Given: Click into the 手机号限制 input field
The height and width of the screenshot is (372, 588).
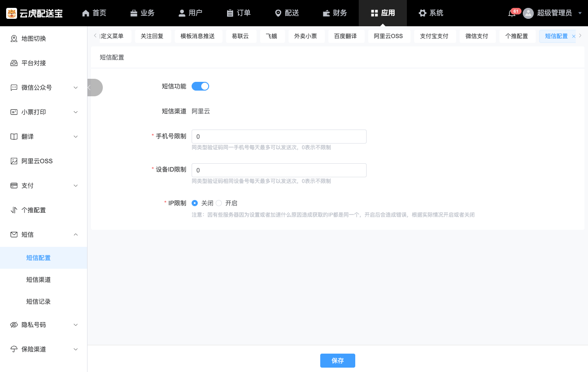Looking at the screenshot, I should (279, 137).
